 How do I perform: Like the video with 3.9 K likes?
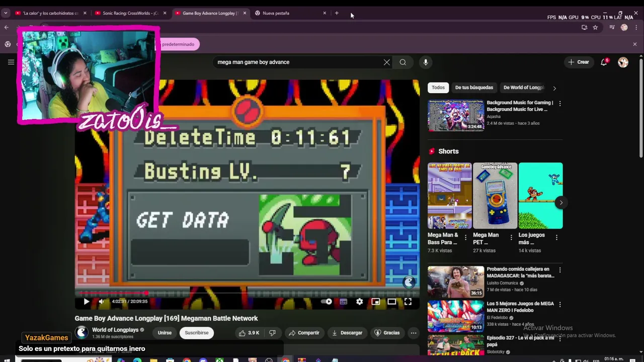point(249,333)
